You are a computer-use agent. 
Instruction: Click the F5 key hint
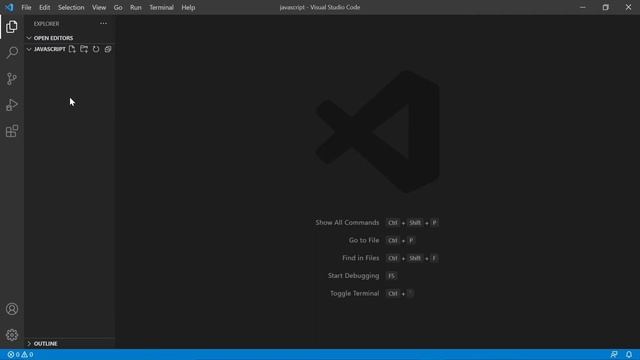point(391,276)
